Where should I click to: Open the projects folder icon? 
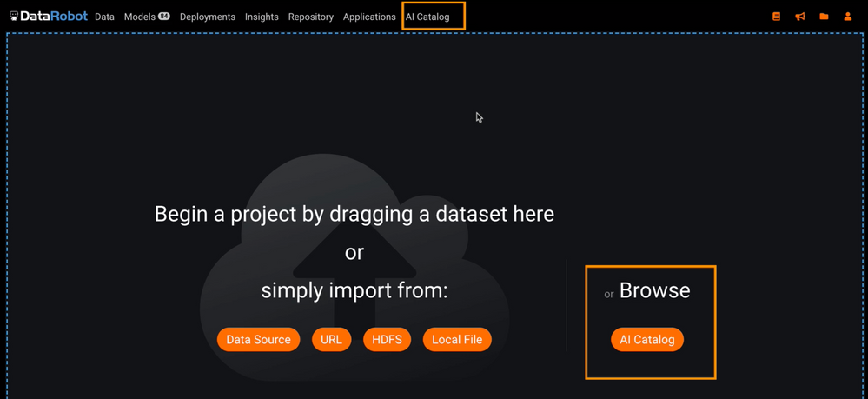click(824, 17)
